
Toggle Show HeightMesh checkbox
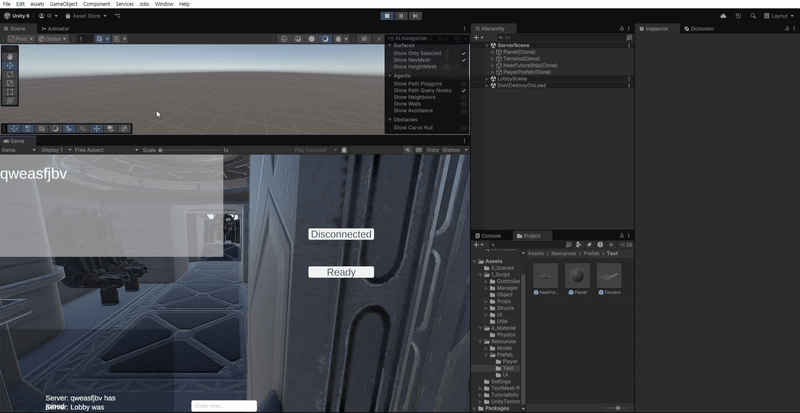[464, 66]
